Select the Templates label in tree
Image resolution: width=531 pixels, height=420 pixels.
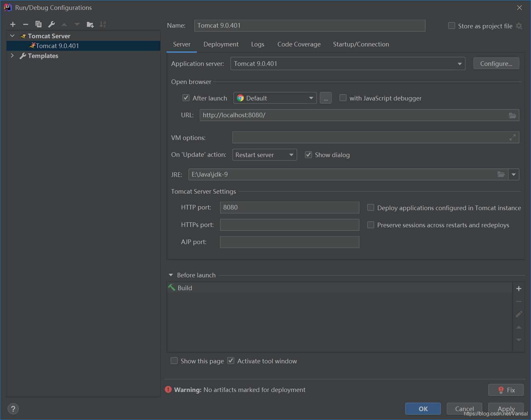point(43,56)
